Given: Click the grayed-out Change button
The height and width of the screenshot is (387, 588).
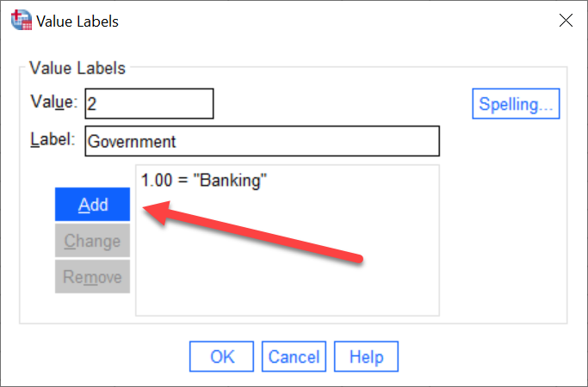Looking at the screenshot, I should 93,241.
